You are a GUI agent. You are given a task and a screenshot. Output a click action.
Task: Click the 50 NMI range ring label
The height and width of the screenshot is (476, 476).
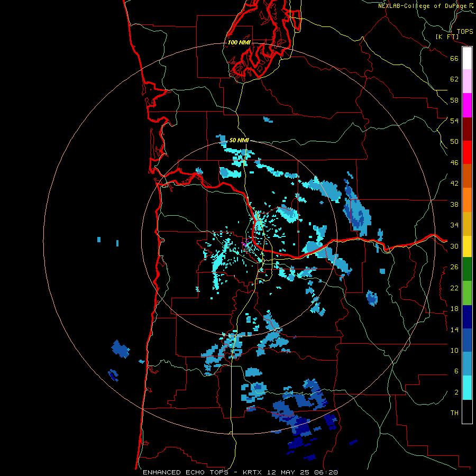click(x=239, y=140)
